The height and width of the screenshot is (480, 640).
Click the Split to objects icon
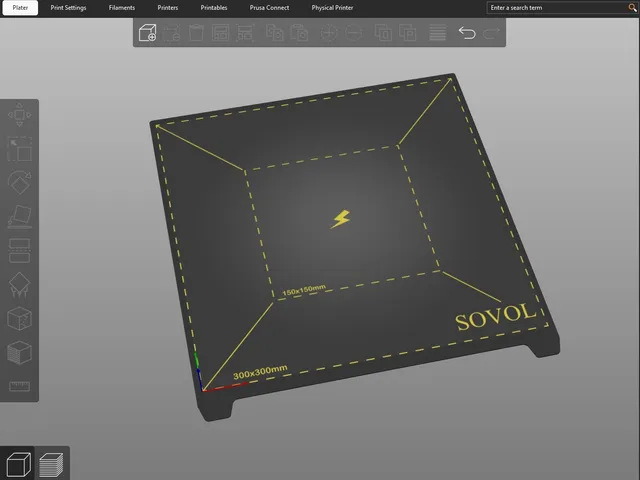383,33
